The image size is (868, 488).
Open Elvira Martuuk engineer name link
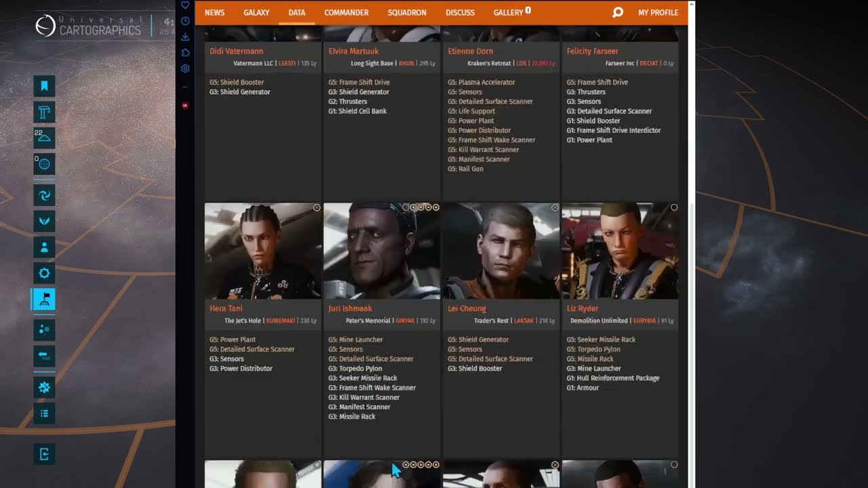pos(353,51)
